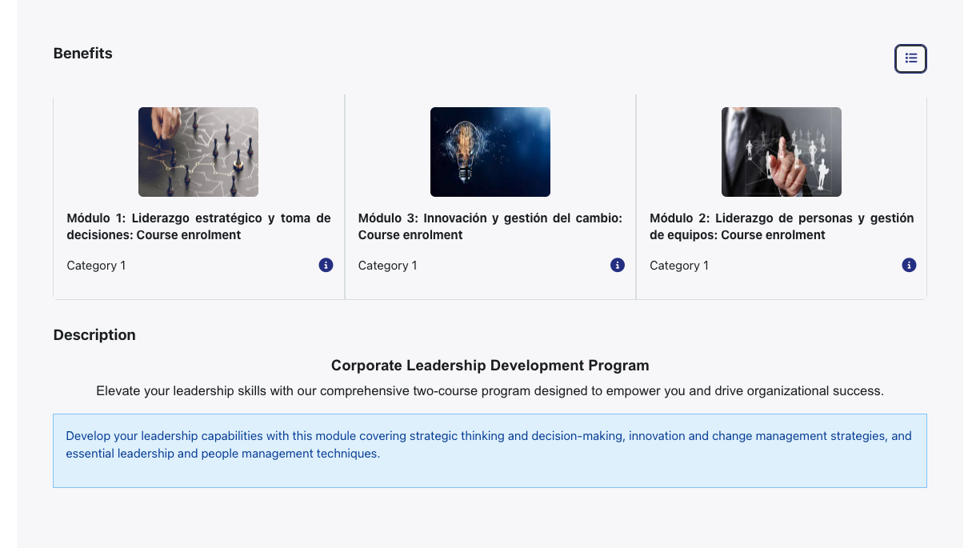Open the chess pieces course thumbnail

pos(198,152)
